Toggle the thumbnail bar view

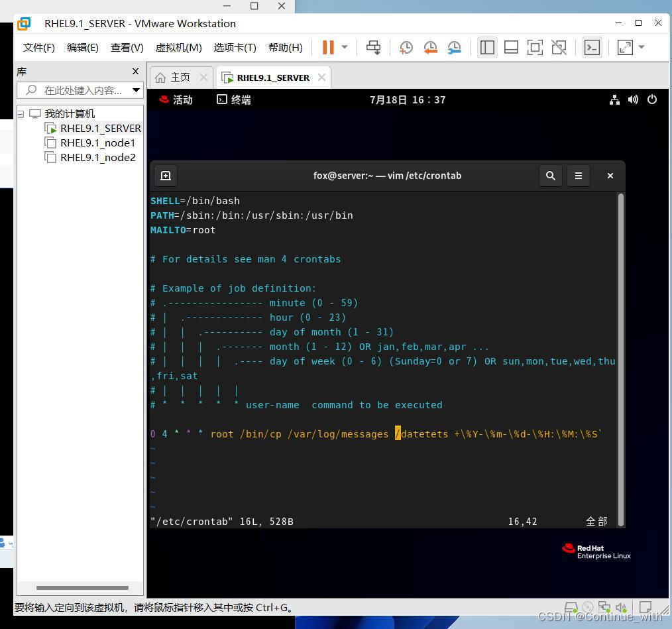click(511, 47)
